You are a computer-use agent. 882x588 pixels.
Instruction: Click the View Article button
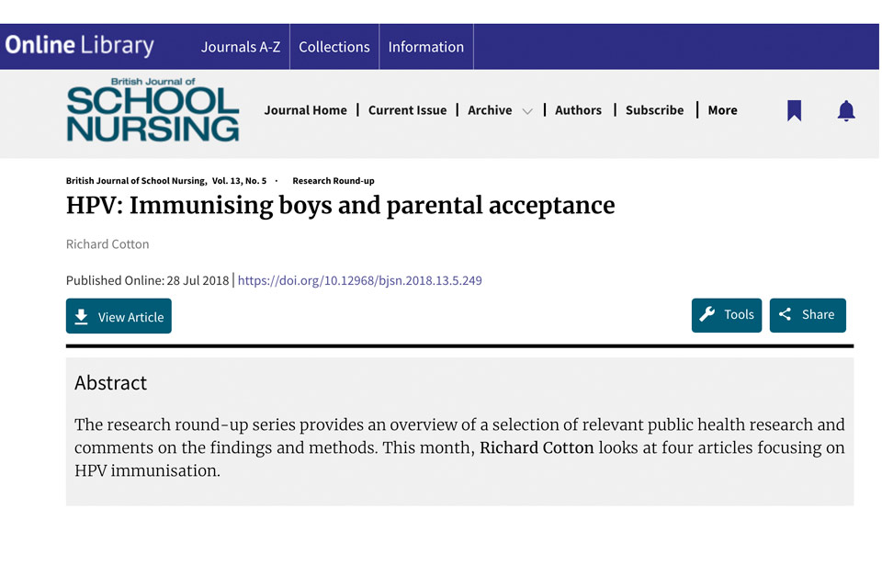(119, 316)
